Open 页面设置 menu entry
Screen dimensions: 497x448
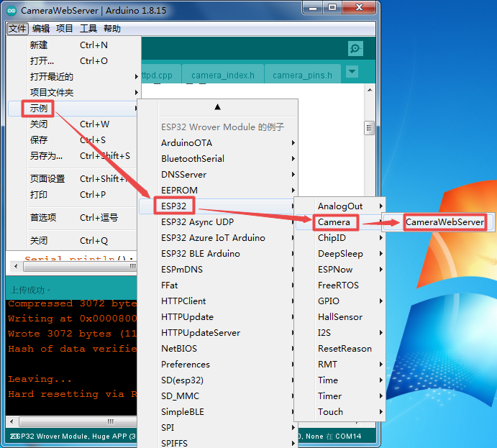pyautogui.click(x=73, y=178)
